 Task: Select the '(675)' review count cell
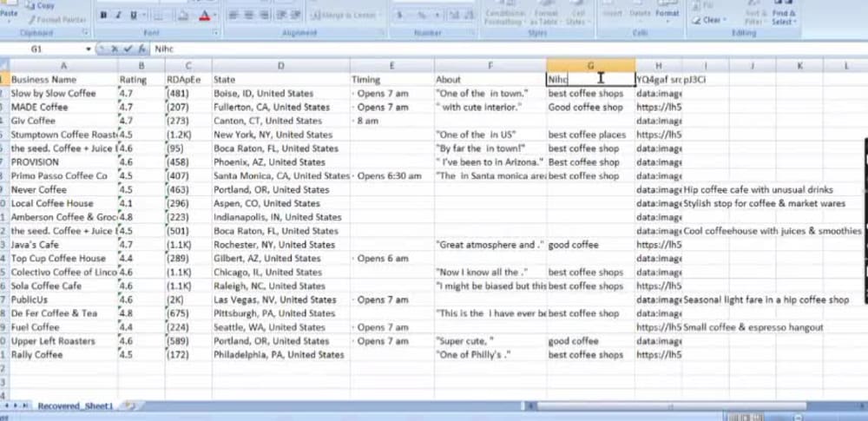188,313
